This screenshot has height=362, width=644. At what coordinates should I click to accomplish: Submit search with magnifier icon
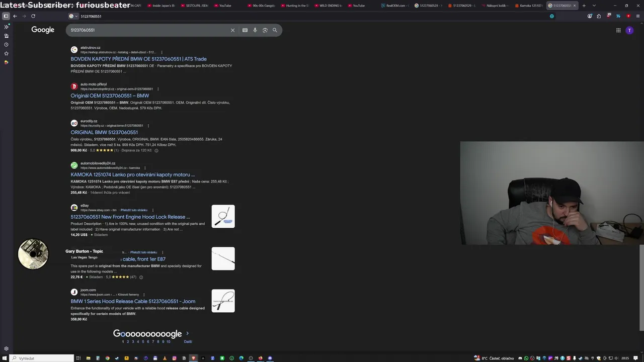275,30
